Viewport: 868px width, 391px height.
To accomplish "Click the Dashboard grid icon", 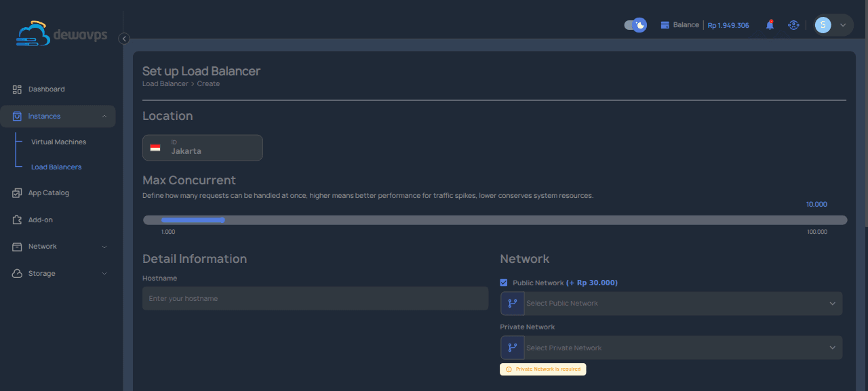I will (x=17, y=89).
